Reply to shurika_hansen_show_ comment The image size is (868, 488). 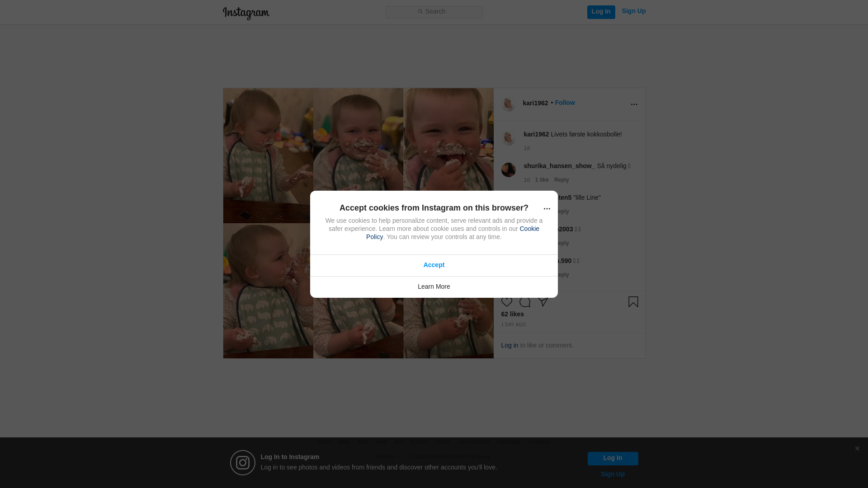click(x=561, y=180)
